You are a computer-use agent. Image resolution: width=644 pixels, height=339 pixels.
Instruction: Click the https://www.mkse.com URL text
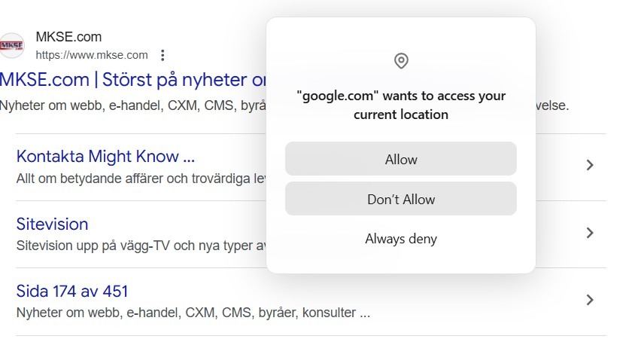[92, 55]
